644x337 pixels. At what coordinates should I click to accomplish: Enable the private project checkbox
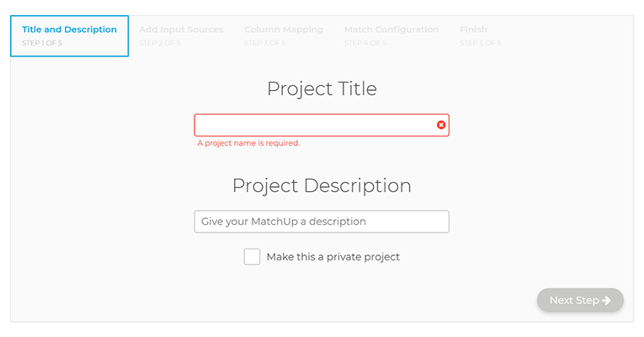coord(252,257)
